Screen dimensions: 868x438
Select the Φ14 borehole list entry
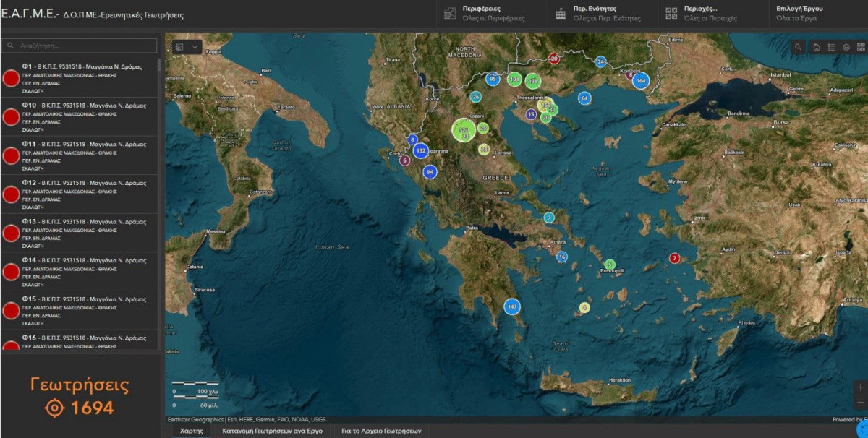tap(79, 272)
